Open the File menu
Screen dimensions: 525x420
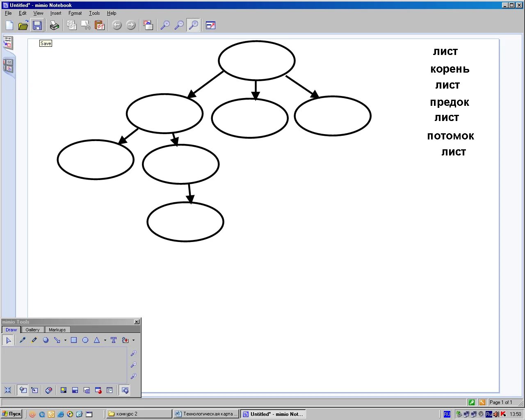coord(8,13)
